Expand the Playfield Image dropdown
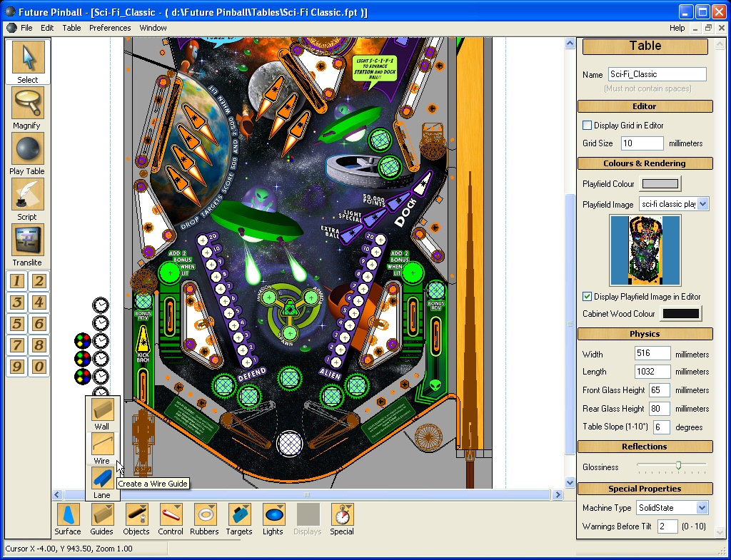This screenshot has height=560, width=731. click(702, 204)
